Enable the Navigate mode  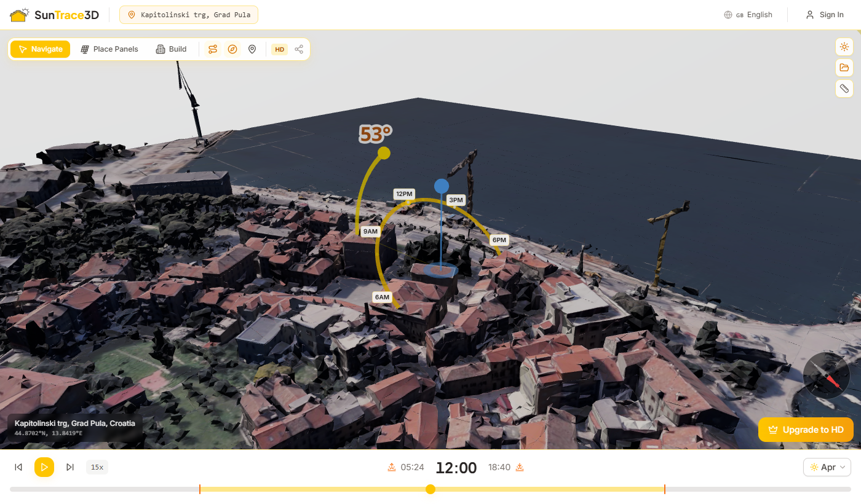coord(40,49)
